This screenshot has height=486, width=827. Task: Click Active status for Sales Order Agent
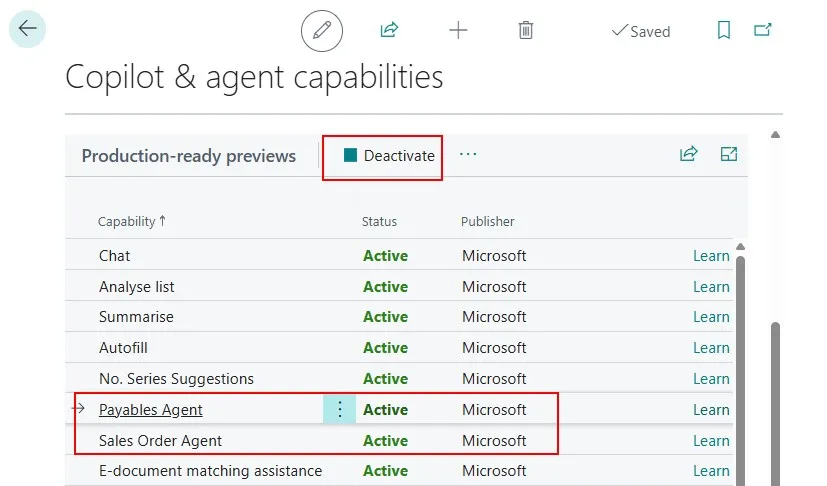[x=386, y=441]
